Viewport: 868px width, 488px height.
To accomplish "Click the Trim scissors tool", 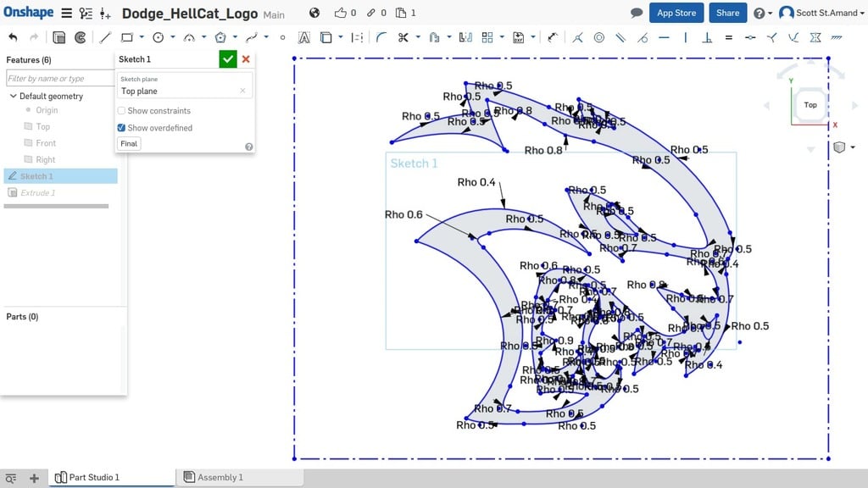I will click(x=403, y=37).
